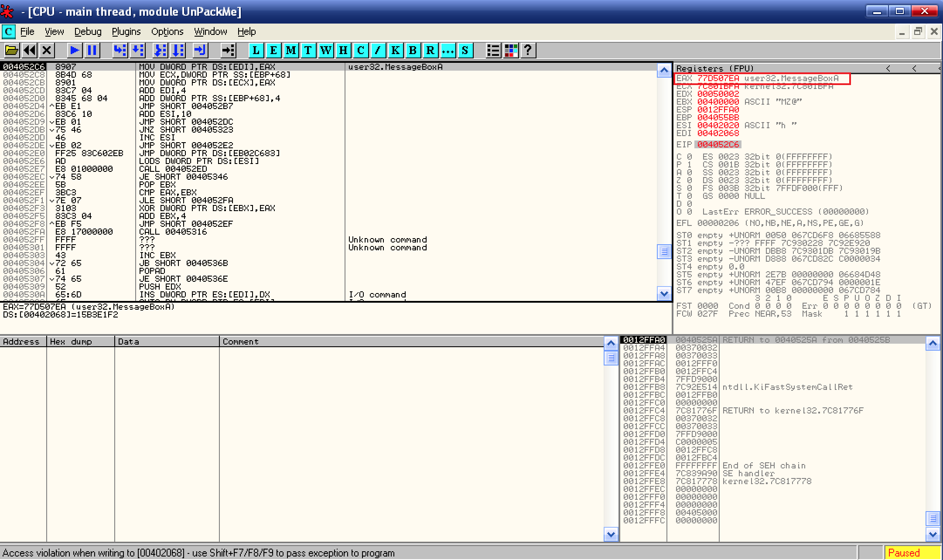Click the Run program play icon
This screenshot has height=560, width=943.
pyautogui.click(x=75, y=51)
